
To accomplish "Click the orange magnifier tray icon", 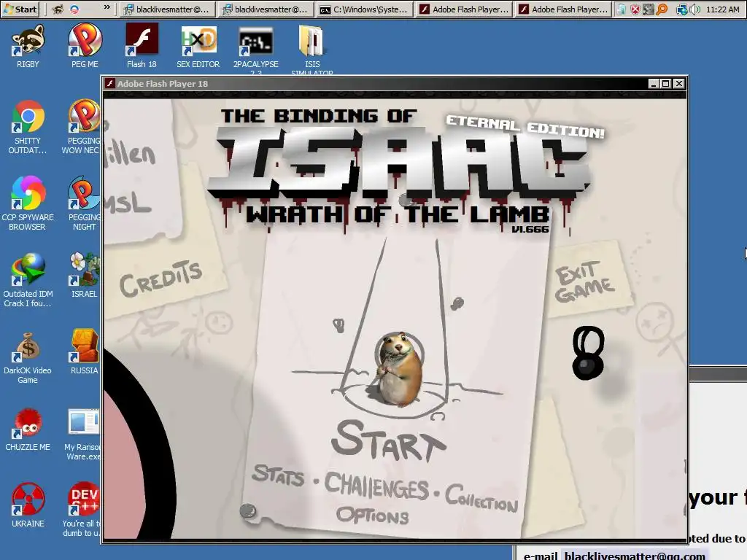I will tap(662, 9).
